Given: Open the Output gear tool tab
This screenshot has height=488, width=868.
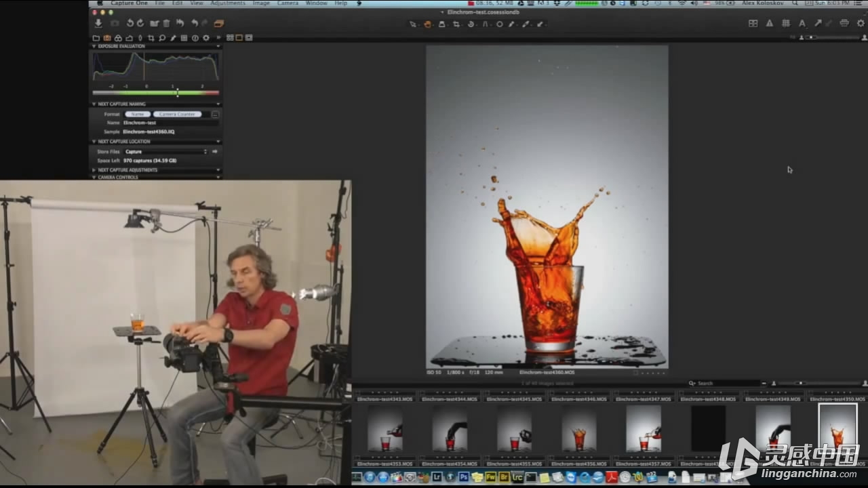Looking at the screenshot, I should coord(206,38).
